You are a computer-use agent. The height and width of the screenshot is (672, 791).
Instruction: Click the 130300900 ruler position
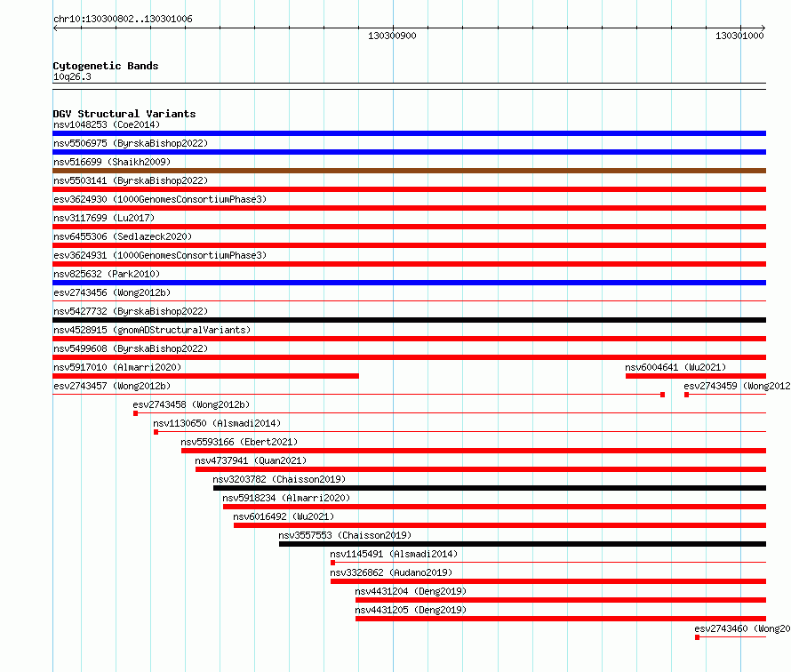point(392,36)
